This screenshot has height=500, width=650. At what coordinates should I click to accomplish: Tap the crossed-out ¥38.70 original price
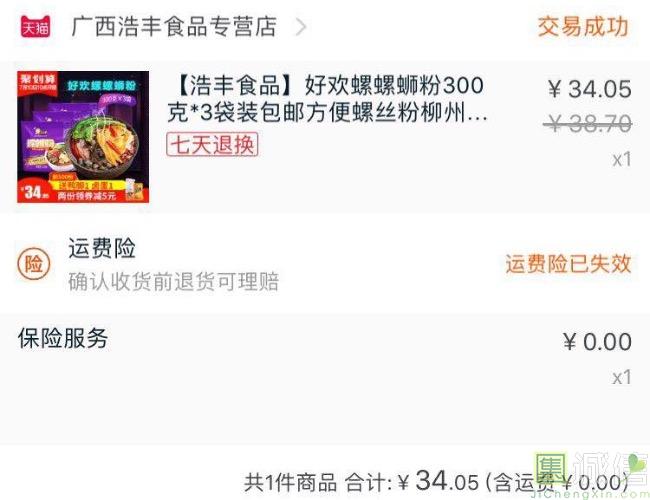[587, 124]
